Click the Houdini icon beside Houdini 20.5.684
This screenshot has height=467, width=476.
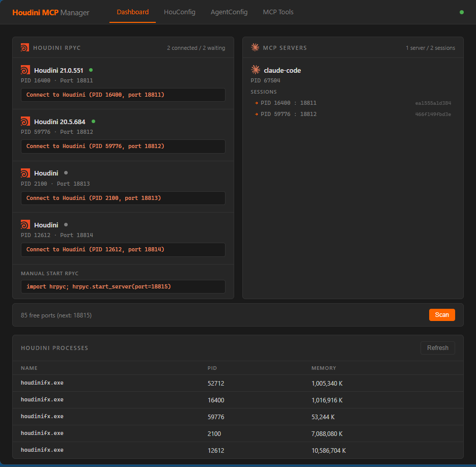(x=25, y=122)
